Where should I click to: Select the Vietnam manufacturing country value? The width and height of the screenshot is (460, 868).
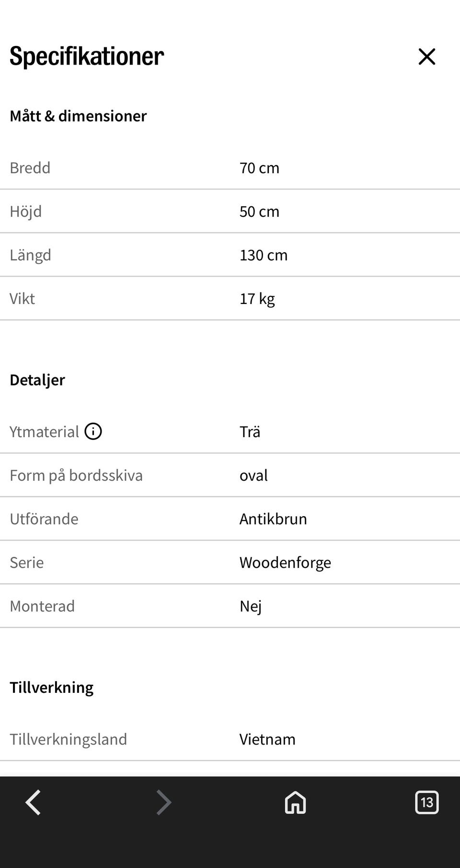click(267, 739)
